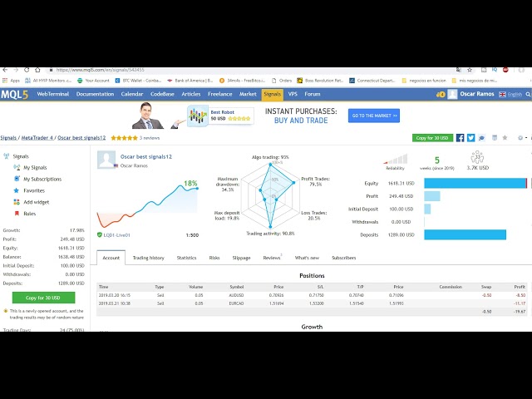Click the Go To The Market button

coord(374,116)
